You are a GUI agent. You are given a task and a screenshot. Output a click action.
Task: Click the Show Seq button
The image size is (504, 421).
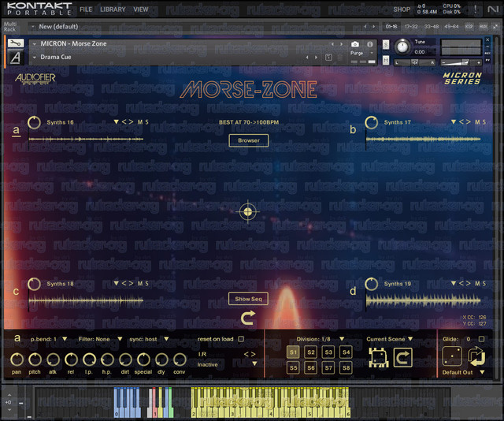(248, 299)
